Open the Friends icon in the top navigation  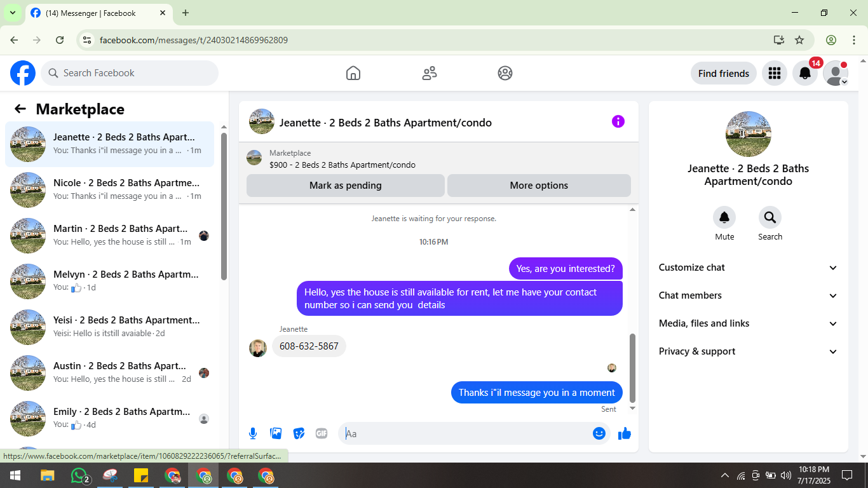click(x=430, y=73)
